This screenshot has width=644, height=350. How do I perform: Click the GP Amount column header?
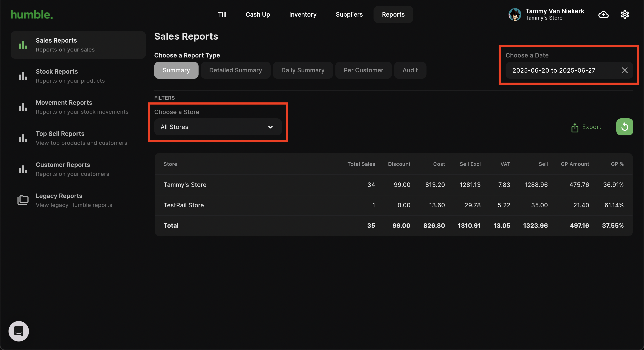[575, 164]
